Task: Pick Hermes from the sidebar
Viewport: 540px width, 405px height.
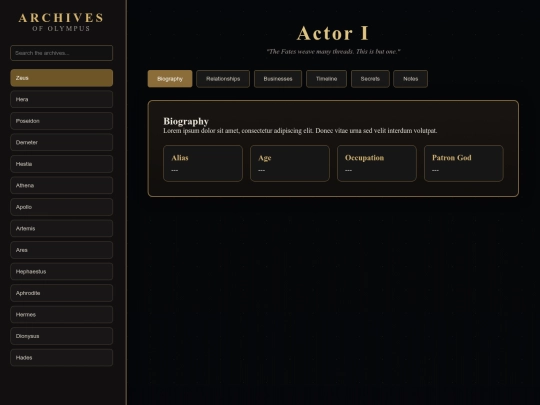Action: click(x=61, y=314)
